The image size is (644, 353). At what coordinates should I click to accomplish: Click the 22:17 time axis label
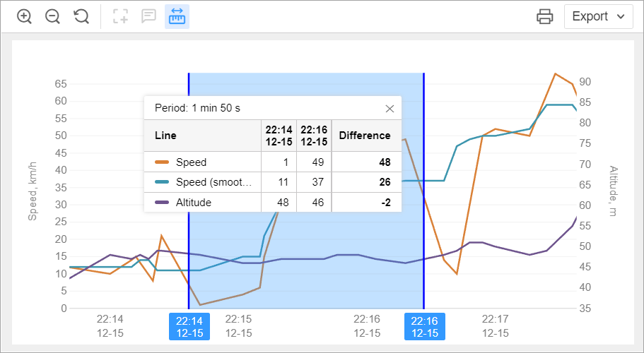click(495, 326)
